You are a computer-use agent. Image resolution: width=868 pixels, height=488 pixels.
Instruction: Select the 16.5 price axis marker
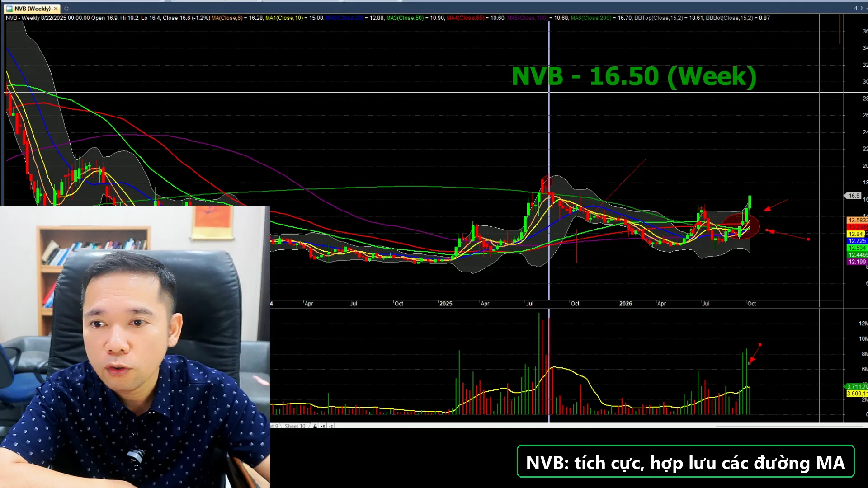pyautogui.click(x=854, y=196)
